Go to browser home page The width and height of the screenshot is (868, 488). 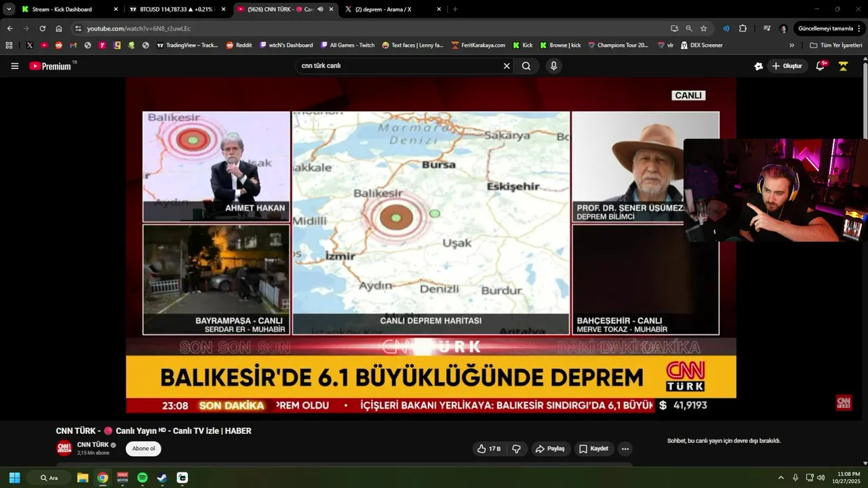click(x=59, y=28)
